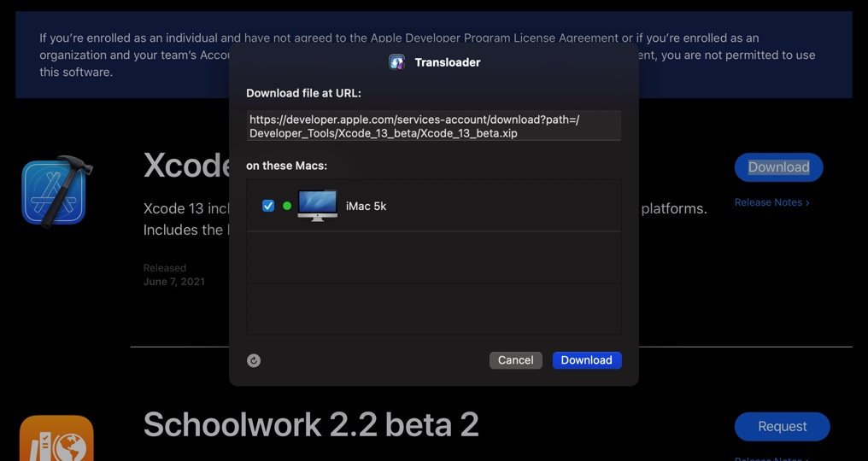Click the download URL text field
The image size is (868, 461).
(433, 126)
